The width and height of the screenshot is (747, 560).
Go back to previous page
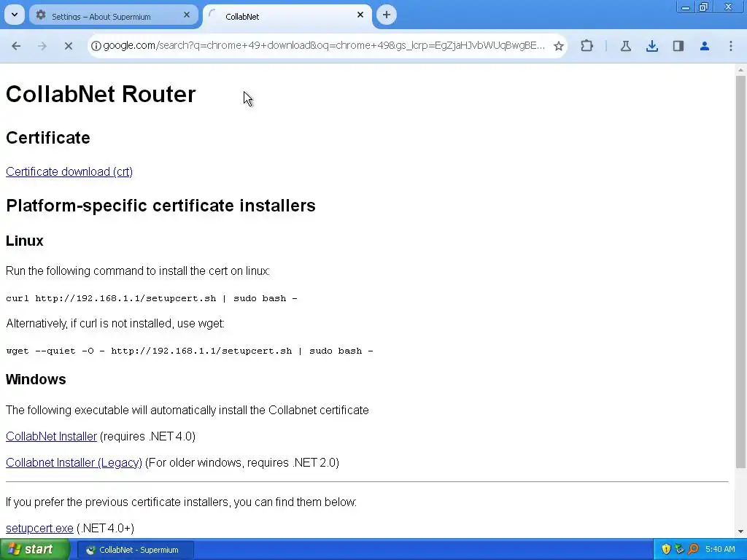[x=16, y=46]
